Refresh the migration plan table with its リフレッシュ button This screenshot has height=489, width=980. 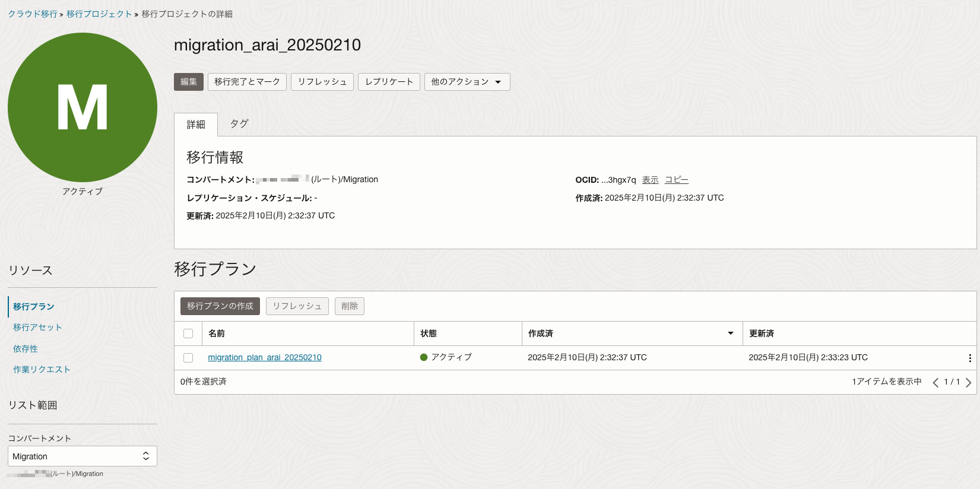297,306
